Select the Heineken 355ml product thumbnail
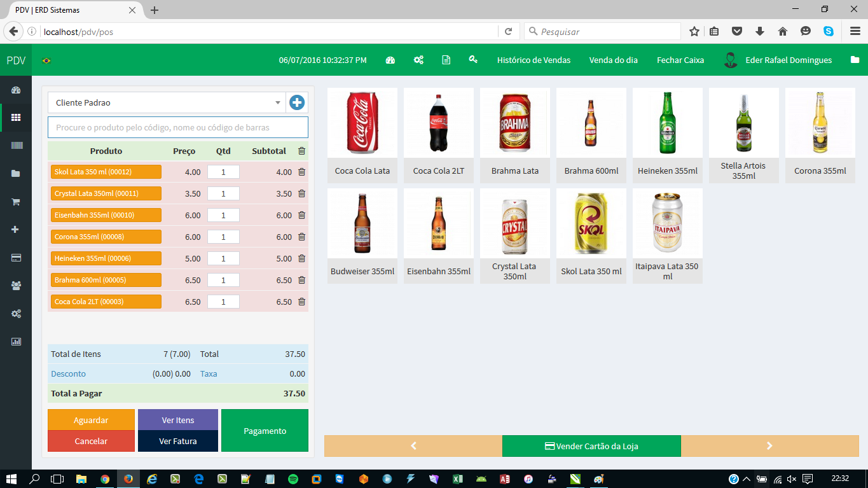Image resolution: width=868 pixels, height=488 pixels. click(667, 135)
